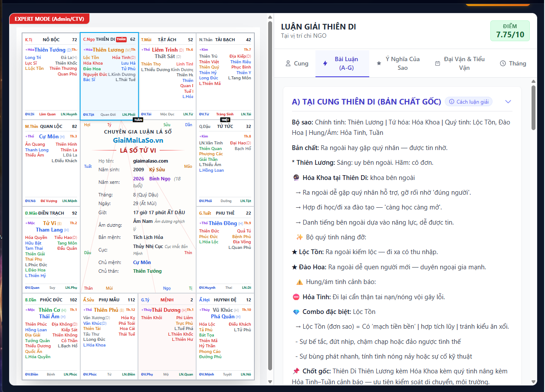
Task: Click the crystal ball icon beside Hóa Khoa tại Thiên Di
Action: pyautogui.click(x=296, y=178)
